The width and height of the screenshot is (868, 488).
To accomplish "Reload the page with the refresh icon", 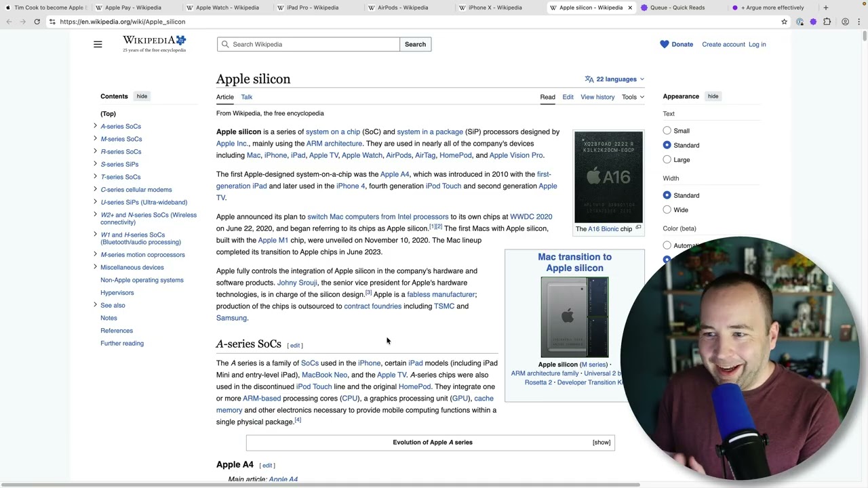I will [37, 22].
